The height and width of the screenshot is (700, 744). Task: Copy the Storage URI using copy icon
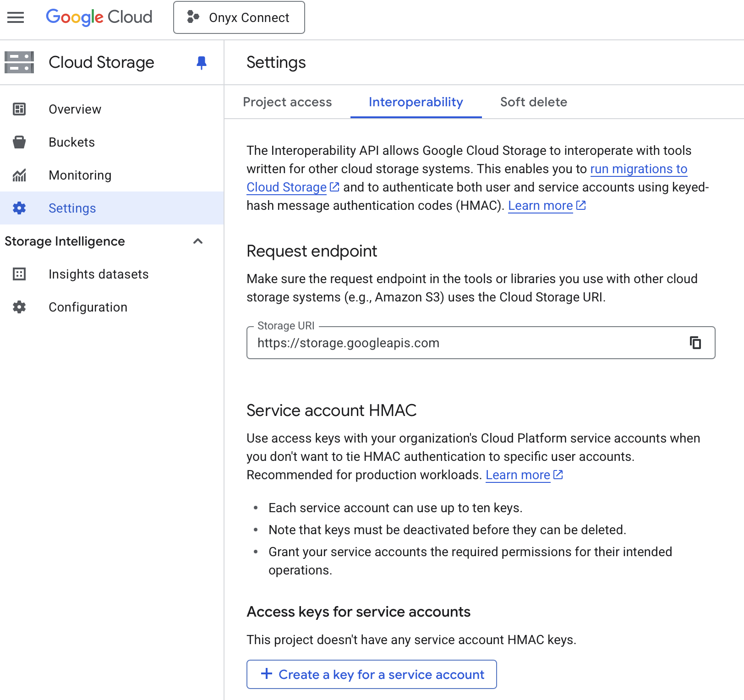(x=696, y=342)
